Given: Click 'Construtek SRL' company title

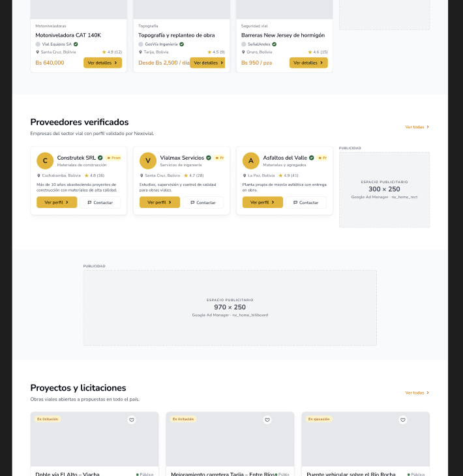Looking at the screenshot, I should (76, 158).
